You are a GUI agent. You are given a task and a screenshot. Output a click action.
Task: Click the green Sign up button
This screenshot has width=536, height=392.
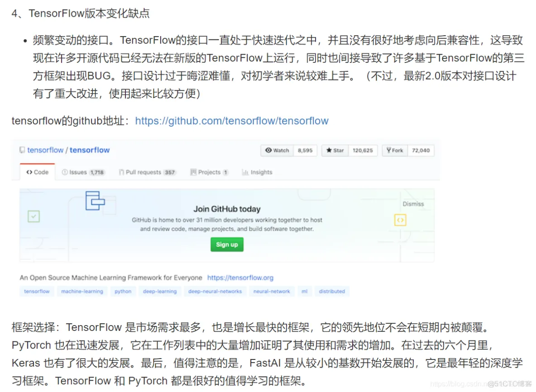(x=227, y=245)
